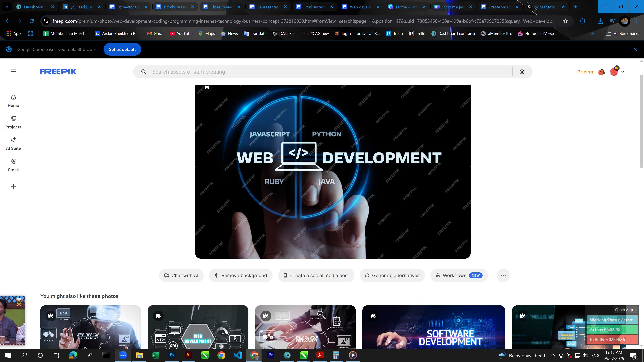Open Windows Start menu

[8, 355]
